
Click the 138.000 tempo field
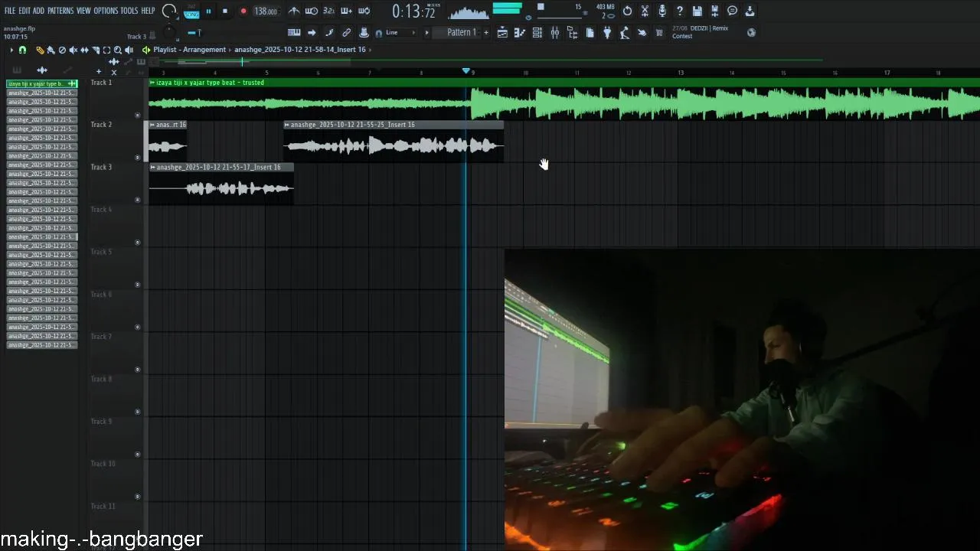point(266,11)
